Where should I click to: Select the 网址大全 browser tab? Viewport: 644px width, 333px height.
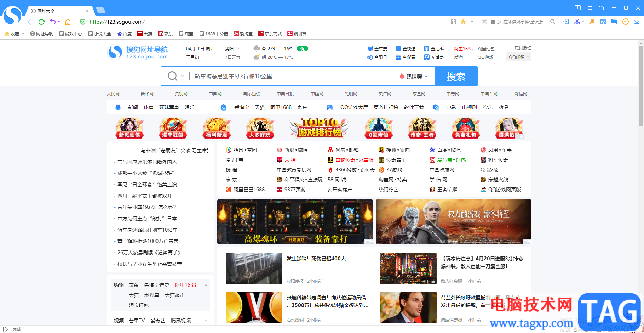click(x=59, y=11)
